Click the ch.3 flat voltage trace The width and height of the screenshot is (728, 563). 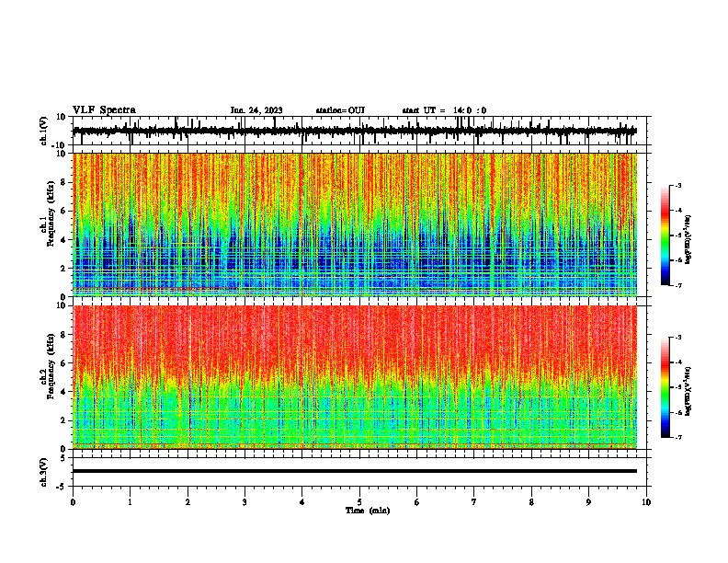(x=355, y=471)
